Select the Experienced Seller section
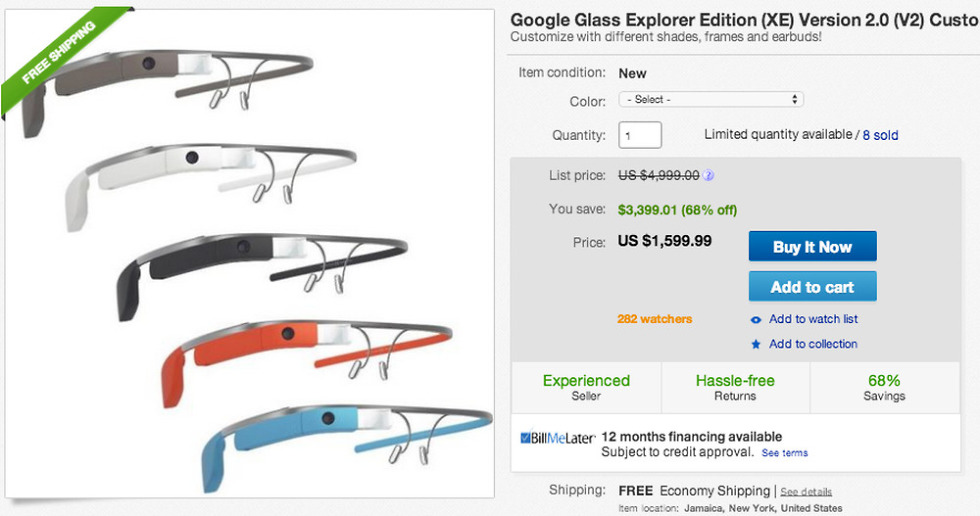This screenshot has width=980, height=516. tap(586, 387)
